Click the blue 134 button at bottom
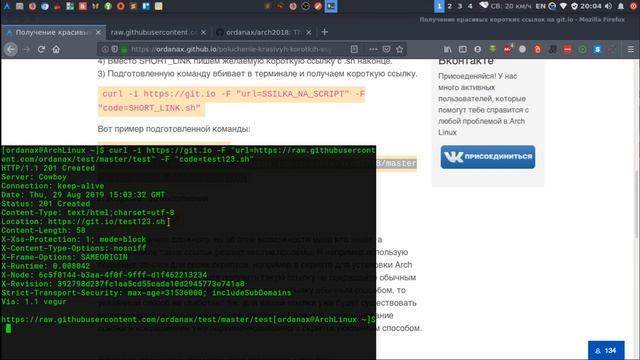 pos(606,351)
